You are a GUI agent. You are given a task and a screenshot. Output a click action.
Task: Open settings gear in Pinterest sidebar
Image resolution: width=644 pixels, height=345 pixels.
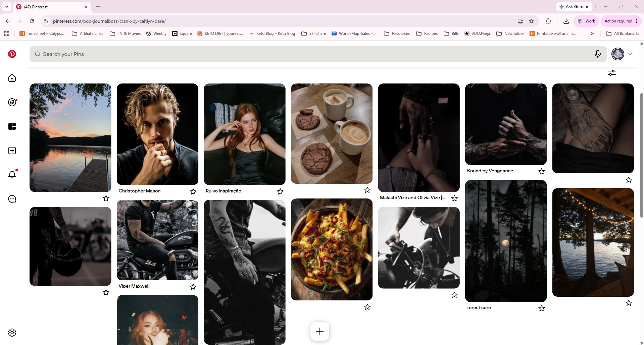[12, 333]
